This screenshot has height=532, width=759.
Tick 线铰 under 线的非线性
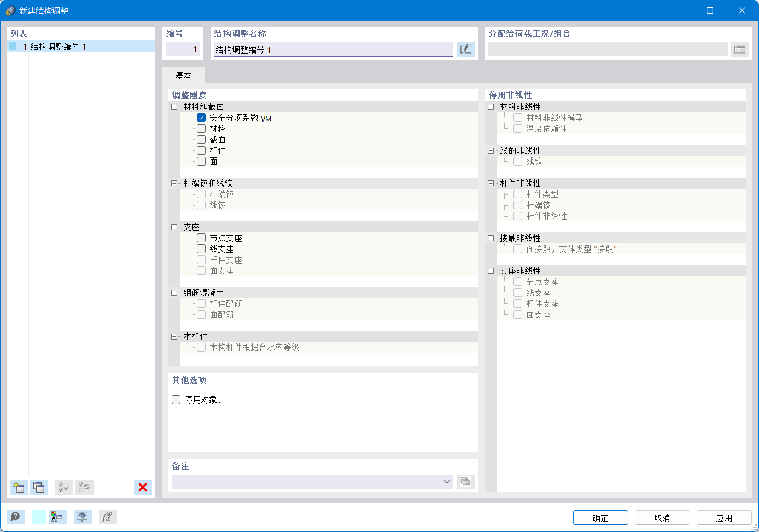click(518, 161)
